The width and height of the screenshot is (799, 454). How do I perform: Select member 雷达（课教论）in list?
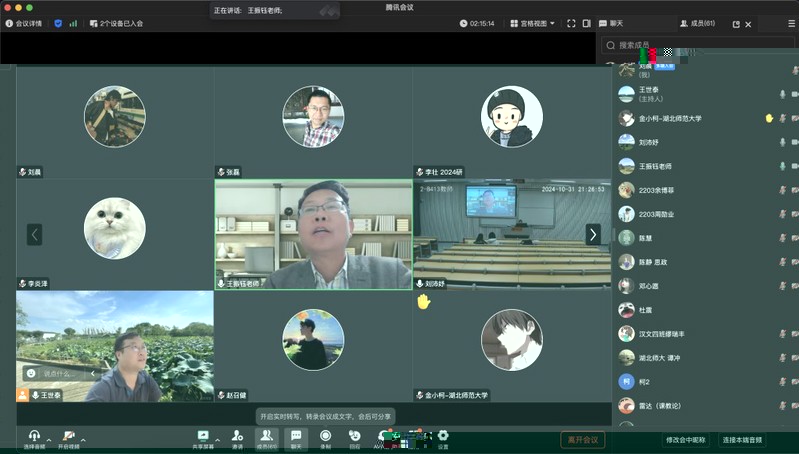706,406
